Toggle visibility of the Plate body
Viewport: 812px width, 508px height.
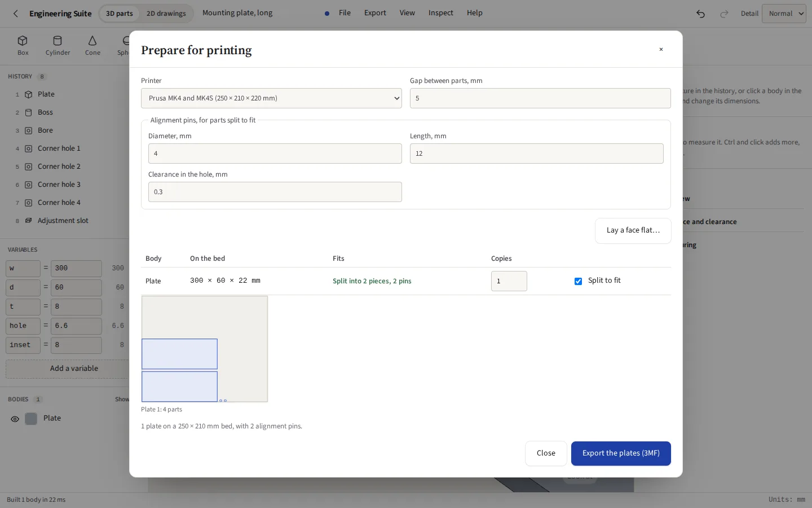pos(15,419)
